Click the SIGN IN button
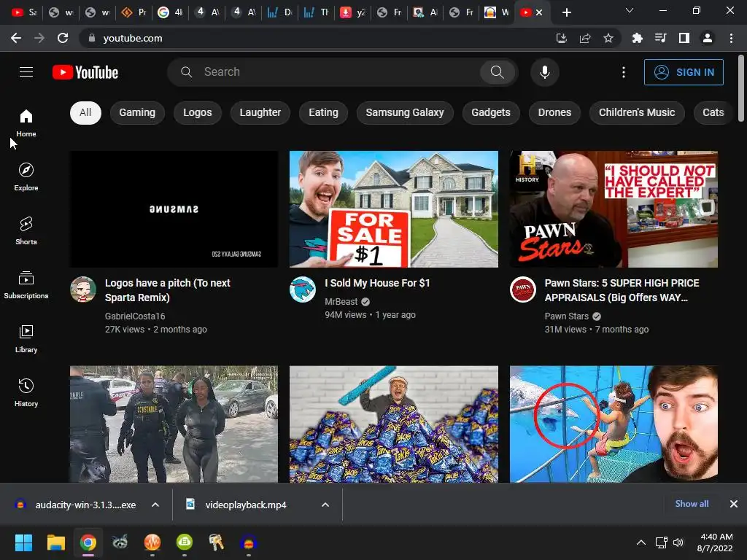Viewport: 747px width, 560px height. coord(684,72)
